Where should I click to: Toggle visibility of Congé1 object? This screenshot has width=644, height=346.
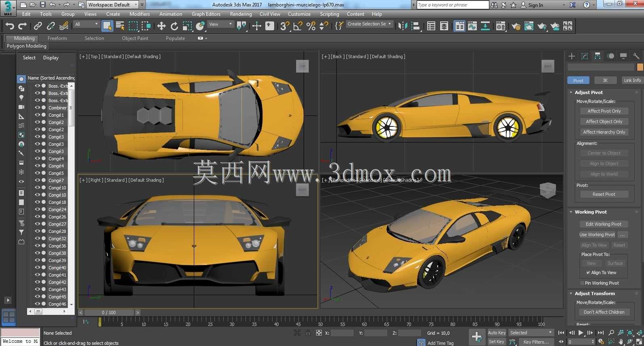[37, 115]
